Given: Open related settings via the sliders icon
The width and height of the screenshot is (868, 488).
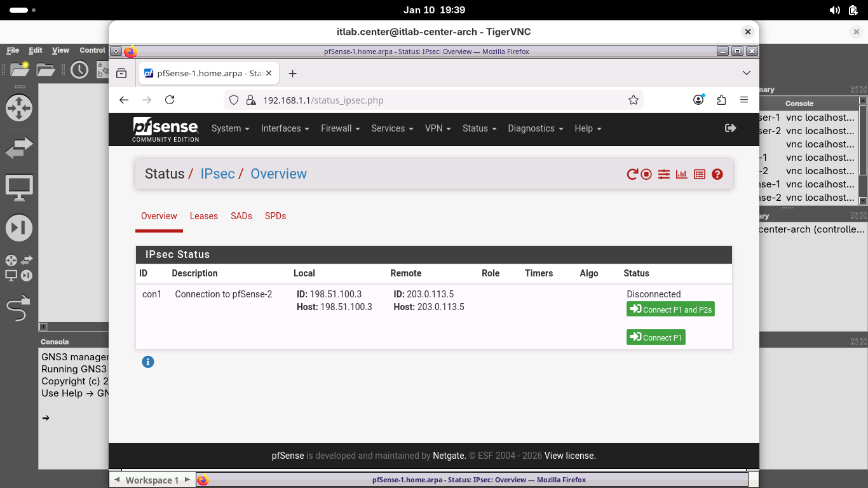Looking at the screenshot, I should (664, 174).
